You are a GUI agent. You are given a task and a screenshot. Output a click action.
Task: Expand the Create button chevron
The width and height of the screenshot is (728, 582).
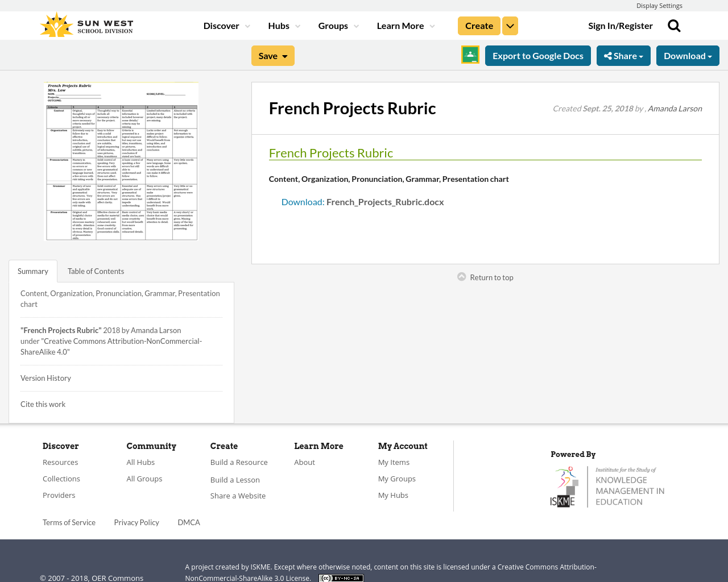click(x=510, y=25)
